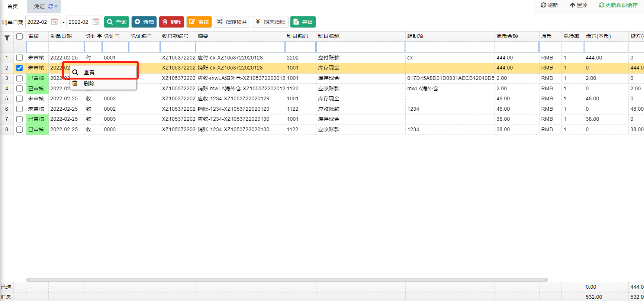Click the green 查询 search button
644x301 pixels.
116,22
